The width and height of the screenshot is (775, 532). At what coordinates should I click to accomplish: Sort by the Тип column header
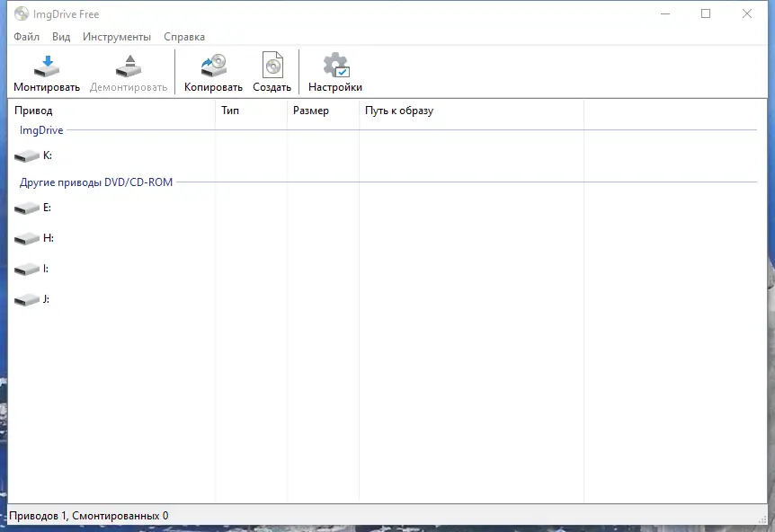point(251,111)
